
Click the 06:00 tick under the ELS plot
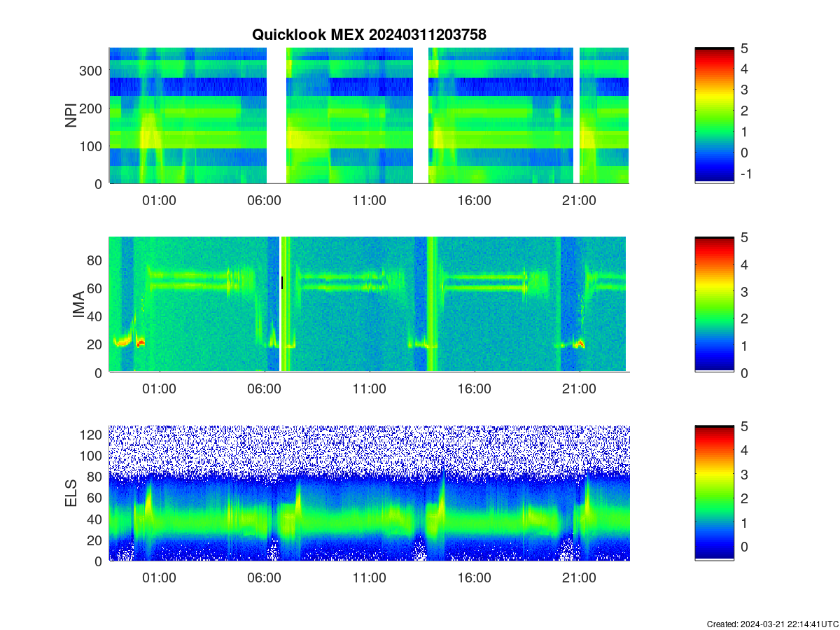[x=264, y=578]
